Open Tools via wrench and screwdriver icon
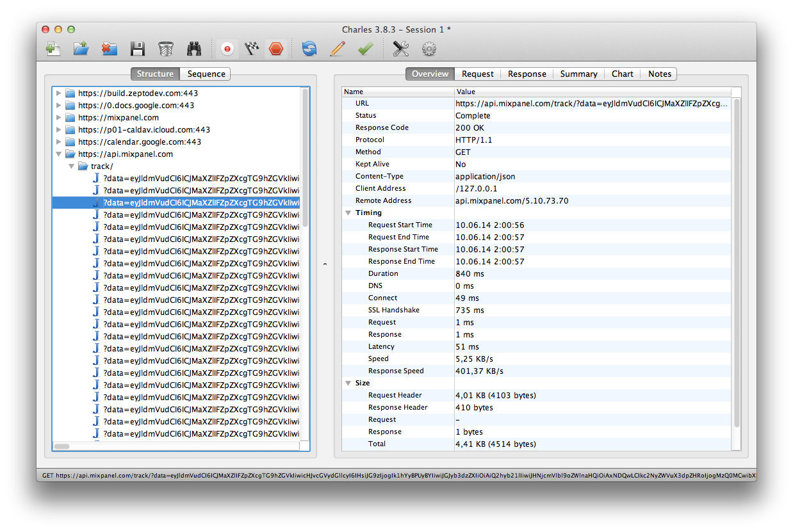 pos(401,49)
